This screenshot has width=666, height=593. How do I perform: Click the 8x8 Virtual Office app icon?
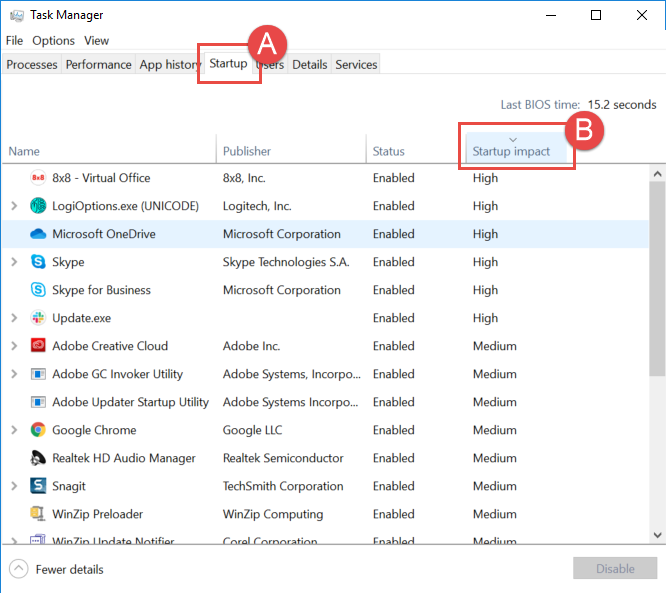38,178
